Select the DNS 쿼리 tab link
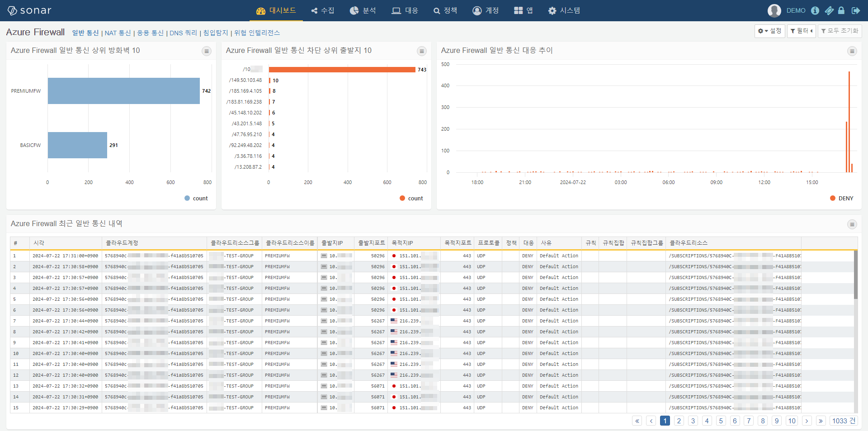This screenshot has width=868, height=431. [183, 33]
